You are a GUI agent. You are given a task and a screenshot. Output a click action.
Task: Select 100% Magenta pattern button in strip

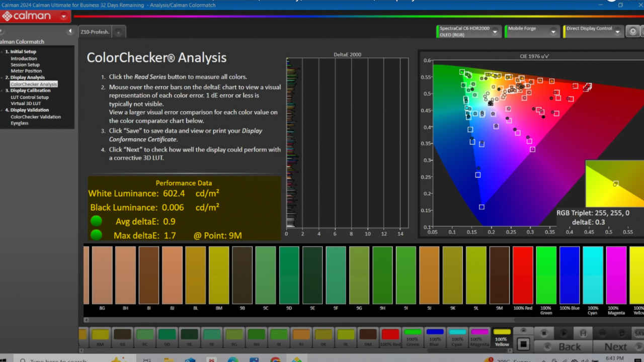[x=479, y=338]
